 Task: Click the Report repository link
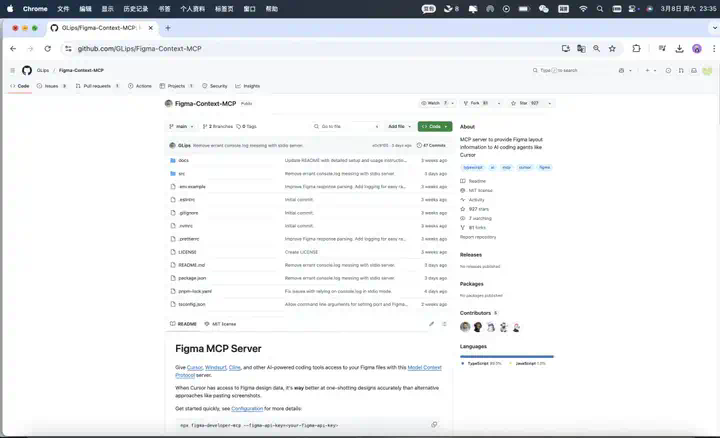pos(478,237)
